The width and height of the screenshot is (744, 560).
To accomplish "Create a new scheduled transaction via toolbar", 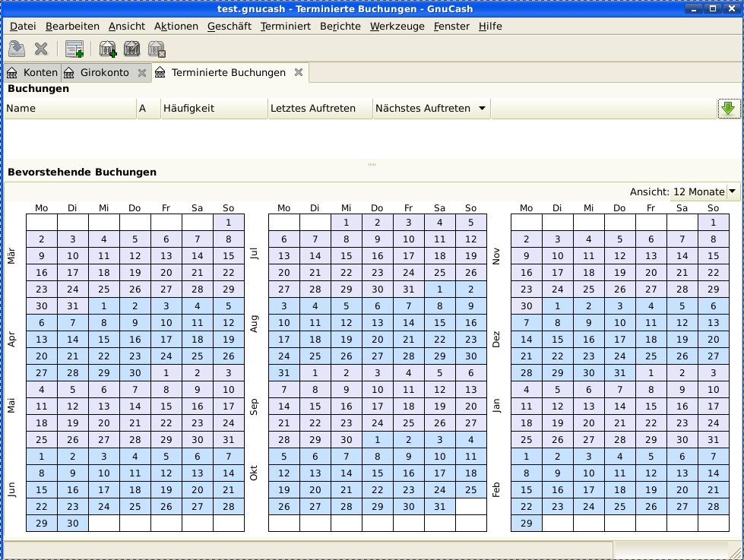I will point(108,49).
